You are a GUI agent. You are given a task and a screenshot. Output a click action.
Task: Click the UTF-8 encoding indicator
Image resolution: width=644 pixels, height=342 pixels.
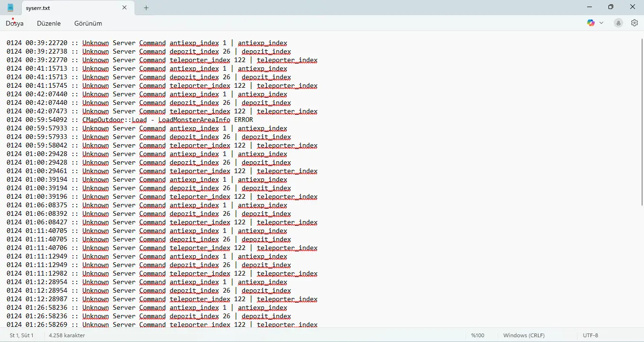pyautogui.click(x=590, y=335)
